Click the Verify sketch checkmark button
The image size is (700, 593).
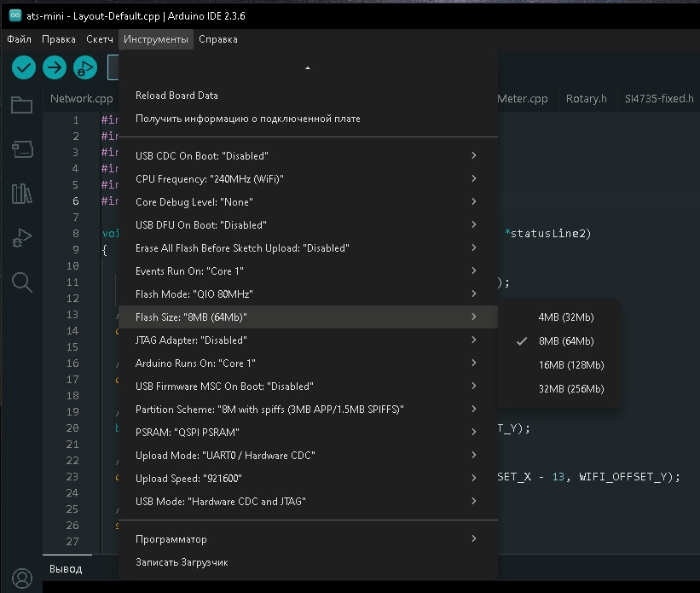[24, 67]
